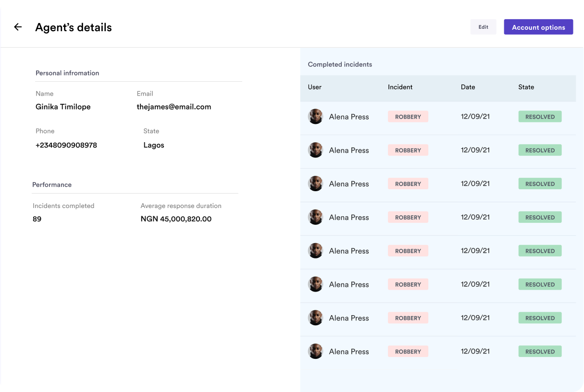This screenshot has height=392, width=584.
Task: Click the Edit button
Action: click(483, 27)
